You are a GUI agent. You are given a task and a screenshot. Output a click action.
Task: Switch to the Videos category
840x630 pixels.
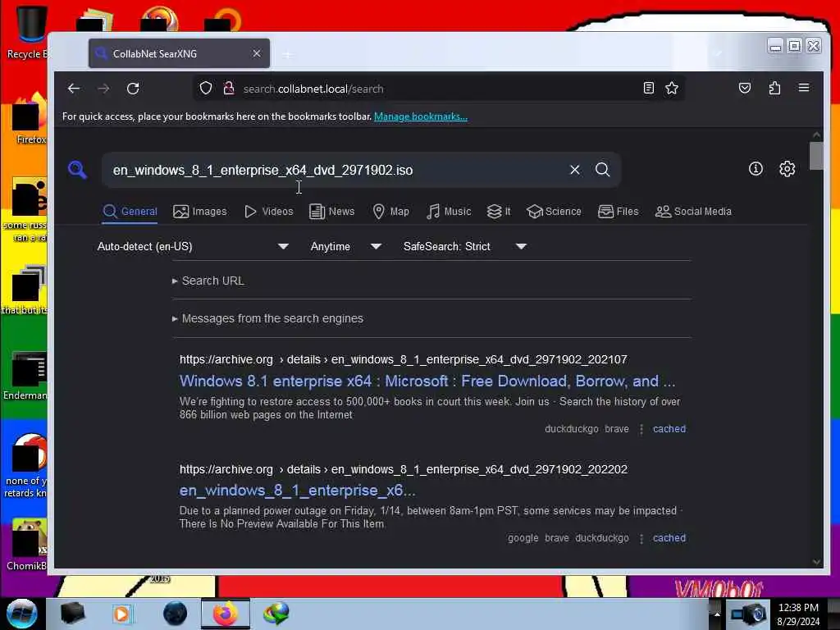click(x=269, y=212)
